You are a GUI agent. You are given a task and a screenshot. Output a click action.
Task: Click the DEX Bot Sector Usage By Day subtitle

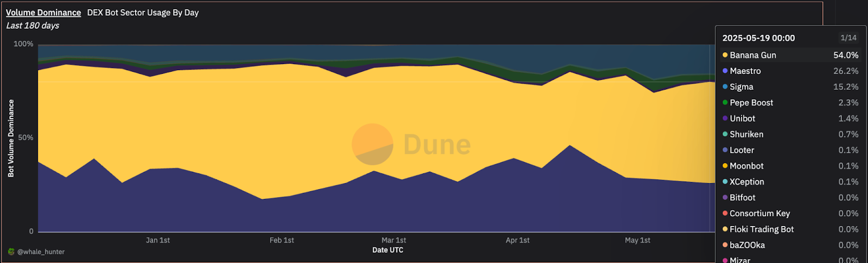pos(143,12)
